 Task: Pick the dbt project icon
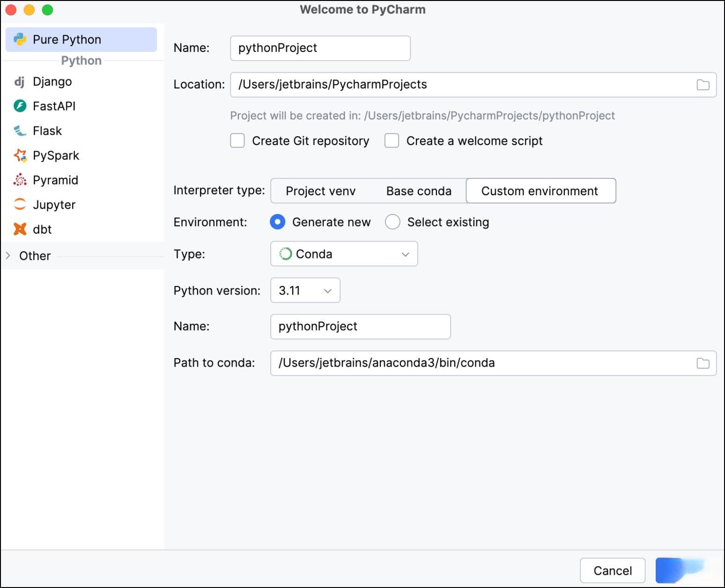click(20, 229)
